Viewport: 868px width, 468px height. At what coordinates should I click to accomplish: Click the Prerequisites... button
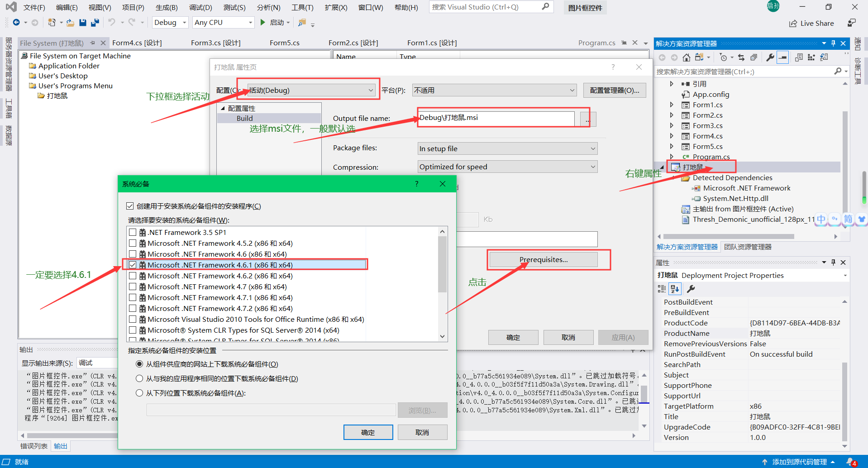544,259
